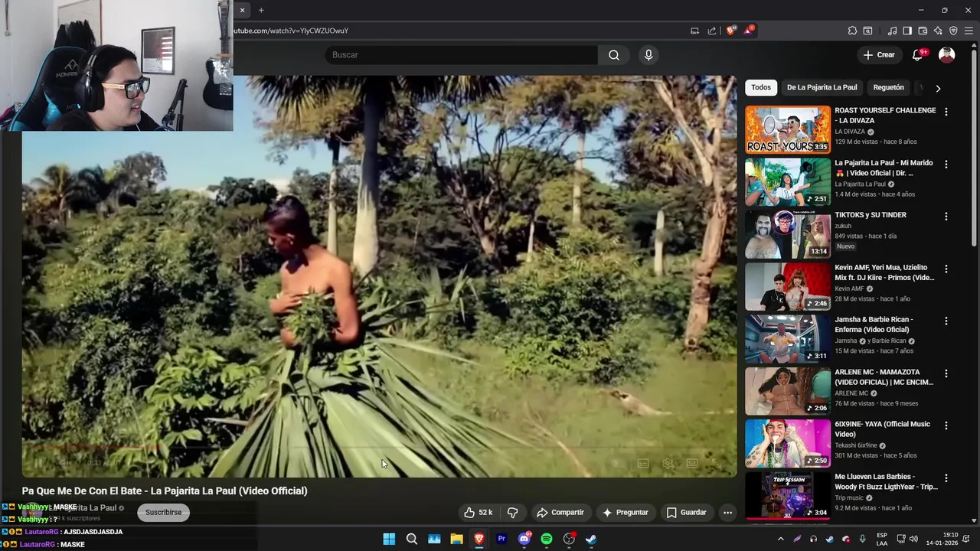This screenshot has height=551, width=980.
Task: Click the ESP LAA language indicator
Action: 882,539
